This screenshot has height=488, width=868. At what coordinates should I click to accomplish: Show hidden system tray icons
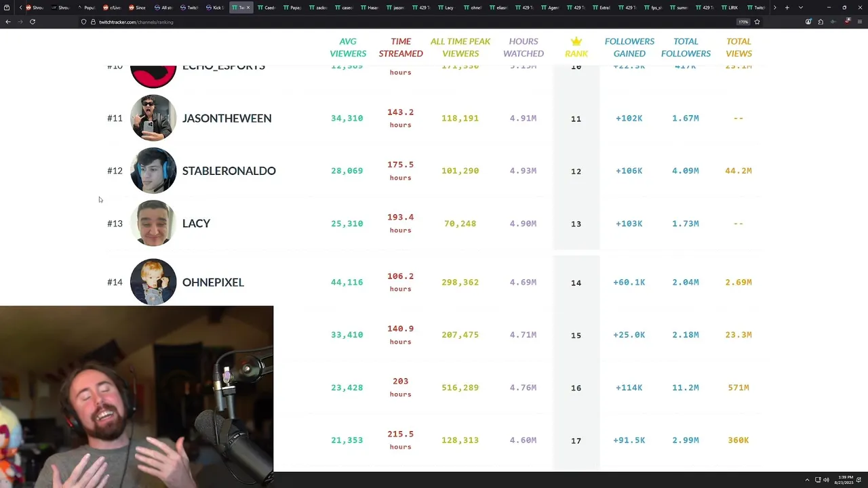(807, 480)
